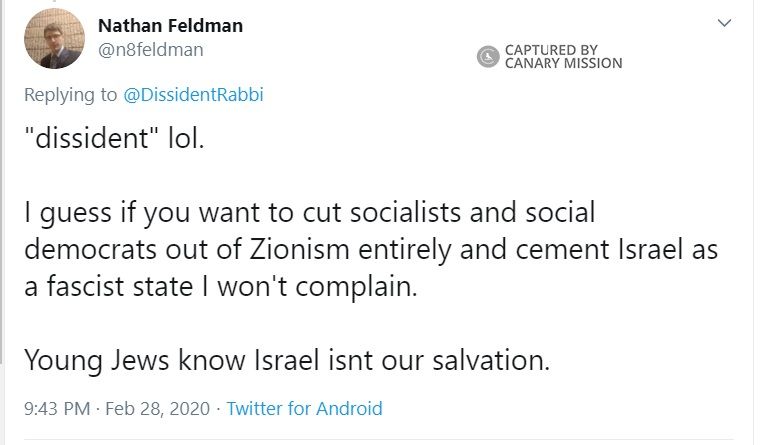Viewport: 760px width, 445px height.
Task: Click the Canary Mission logo icon
Action: point(488,56)
